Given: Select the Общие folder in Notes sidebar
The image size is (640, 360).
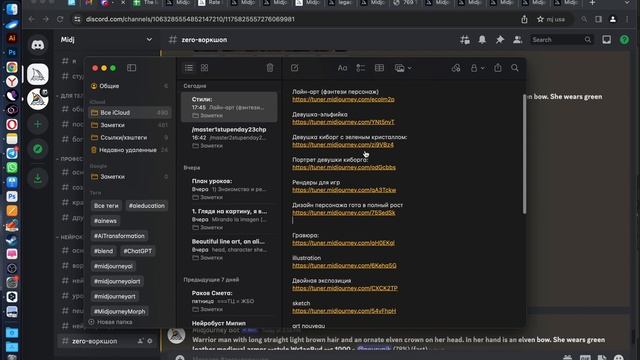Looking at the screenshot, I should pos(129,86).
